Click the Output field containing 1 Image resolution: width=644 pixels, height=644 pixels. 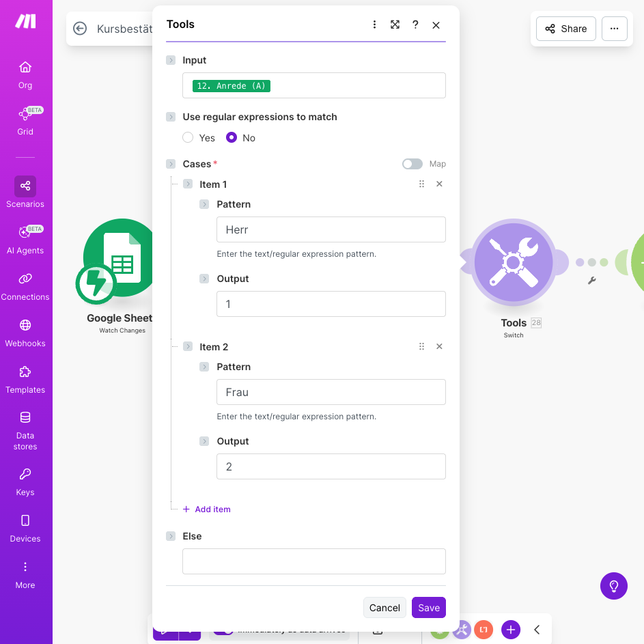click(x=331, y=304)
